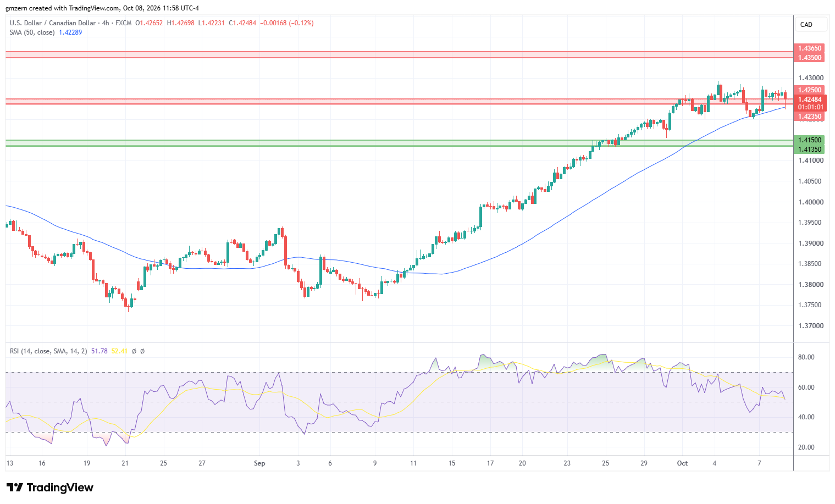Screen dimensions: 835x504
Task: Click the current price label 1.42484
Action: pos(810,99)
